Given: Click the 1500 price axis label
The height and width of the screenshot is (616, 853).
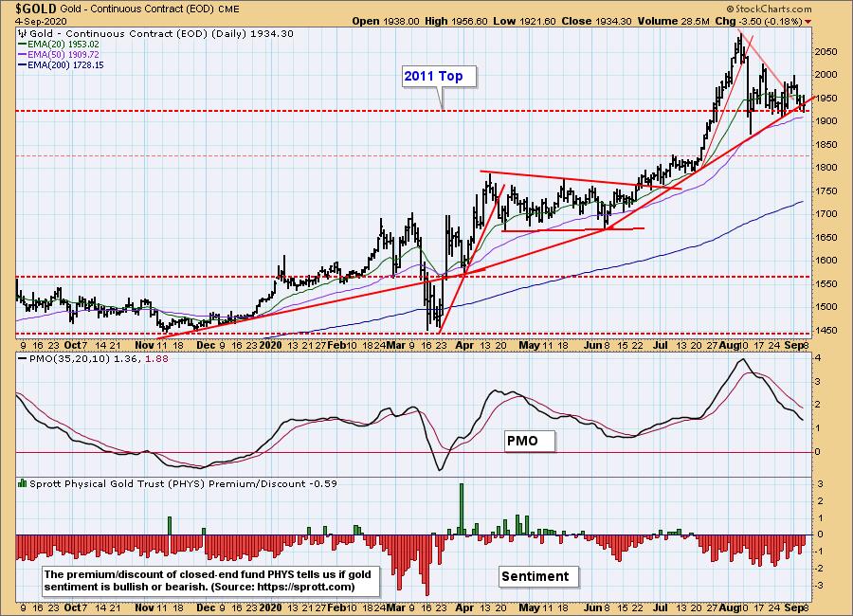Looking at the screenshot, I should coord(826,306).
